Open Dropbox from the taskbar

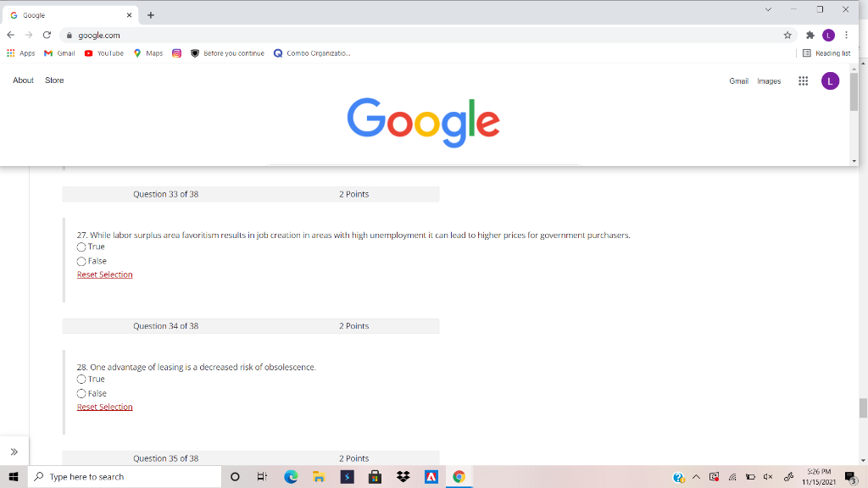pos(402,476)
